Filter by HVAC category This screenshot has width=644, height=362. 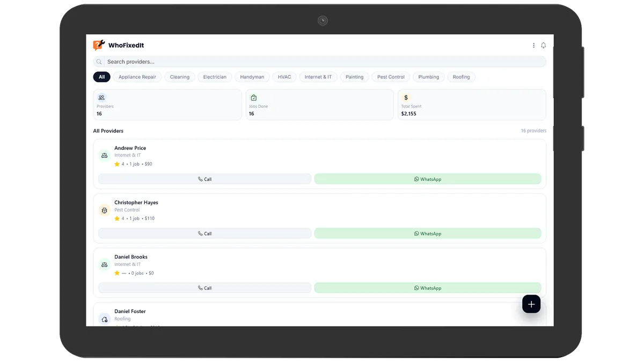(x=284, y=77)
